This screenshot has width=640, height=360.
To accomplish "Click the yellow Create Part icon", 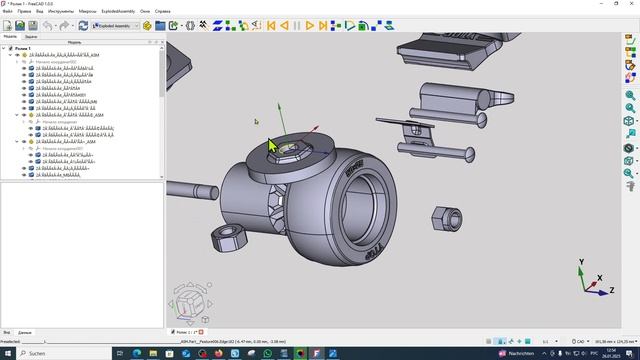I will [147, 26].
